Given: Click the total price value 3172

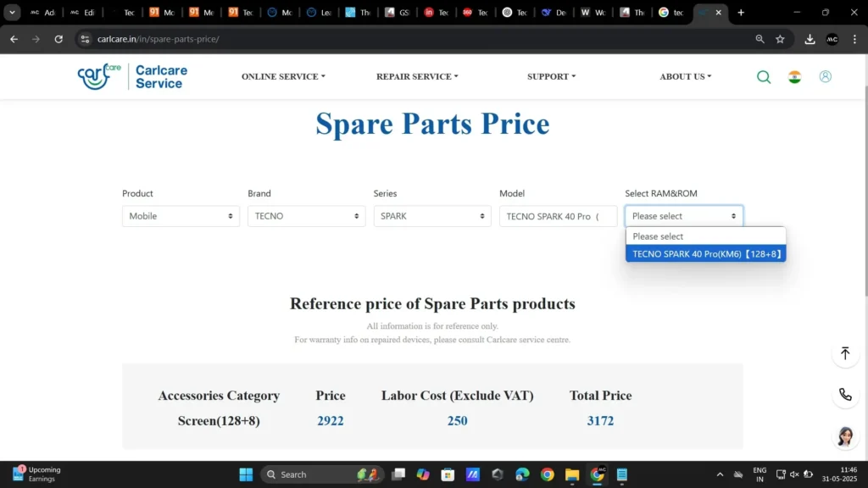Looking at the screenshot, I should click(x=601, y=421).
